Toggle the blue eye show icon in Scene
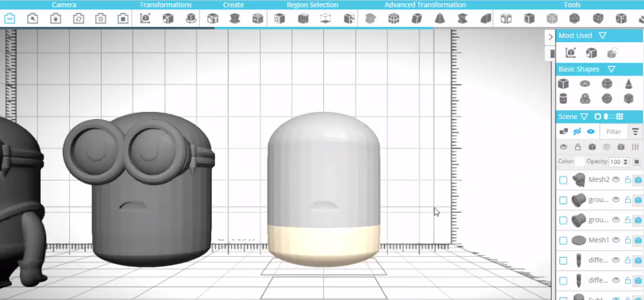 point(591,132)
